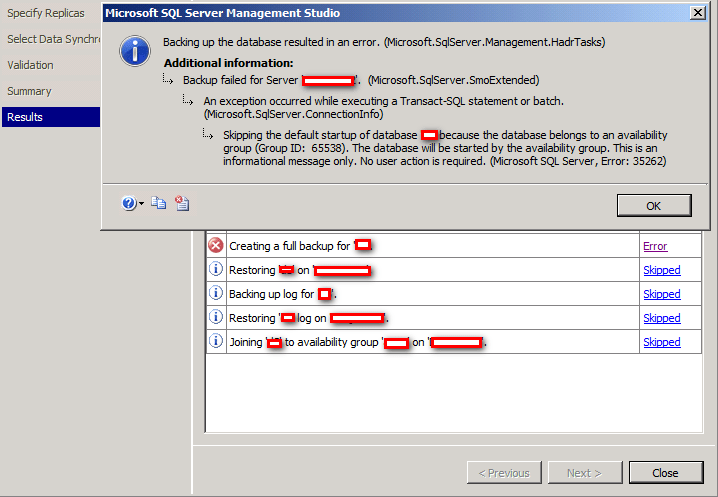Click the help question mark icon
718x497 pixels.
pos(129,203)
